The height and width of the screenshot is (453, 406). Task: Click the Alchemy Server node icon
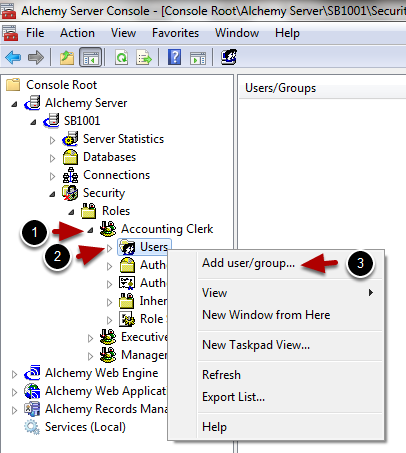(x=33, y=103)
